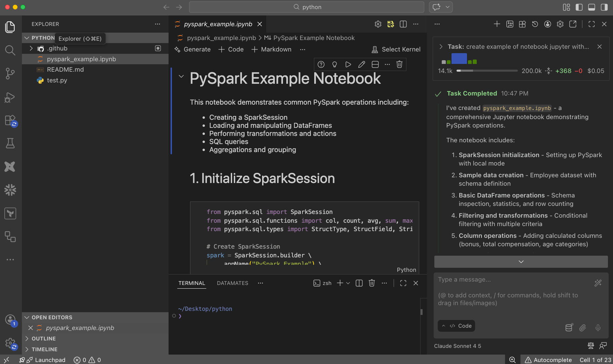
Task: Expand the OUTLINE section
Action: click(x=27, y=338)
